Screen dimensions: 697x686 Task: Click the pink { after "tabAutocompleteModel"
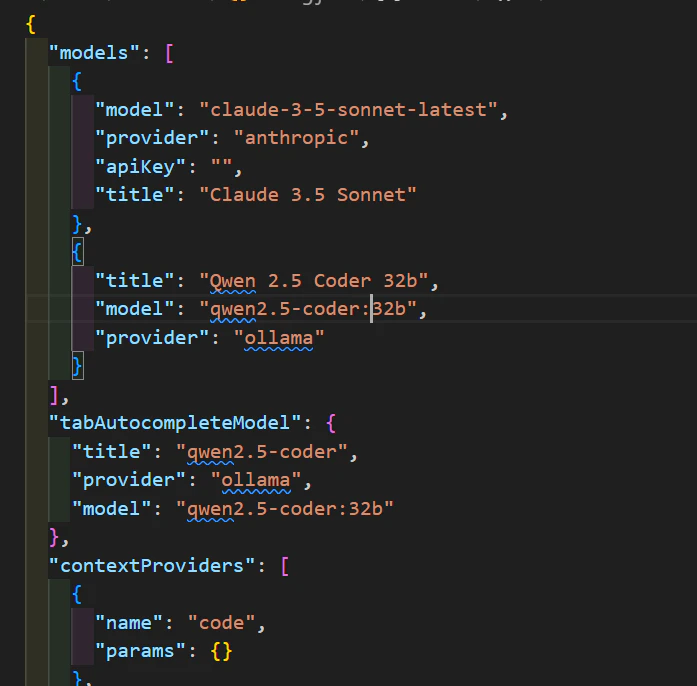(x=330, y=423)
